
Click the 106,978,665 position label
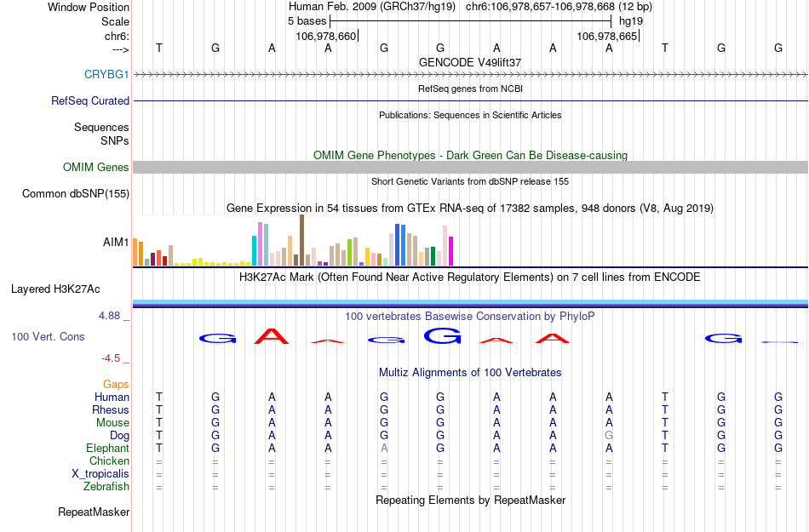pos(606,36)
